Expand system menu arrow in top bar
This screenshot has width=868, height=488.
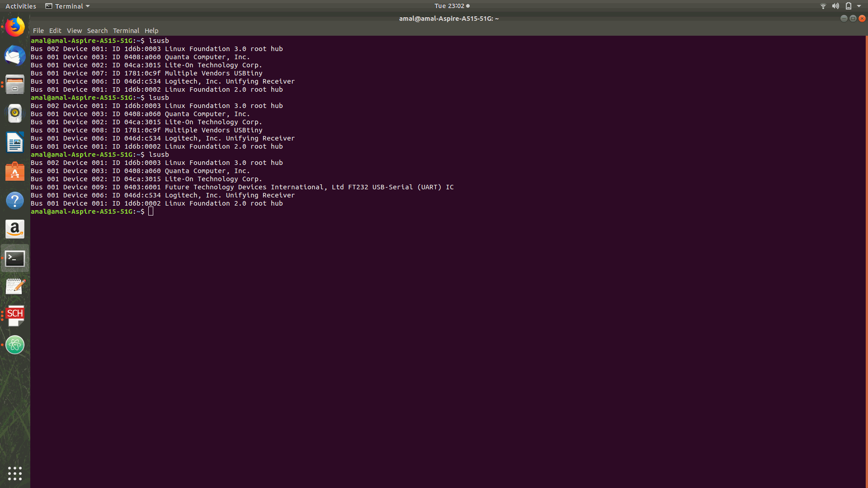click(x=859, y=6)
